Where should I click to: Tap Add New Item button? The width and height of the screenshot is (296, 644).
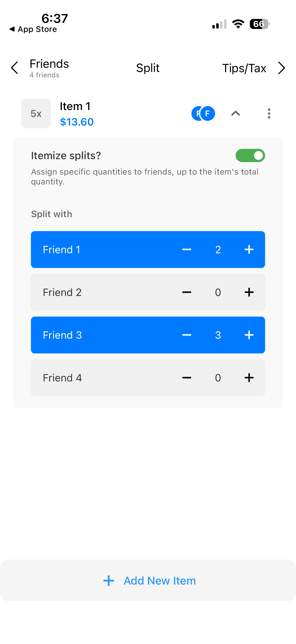tap(149, 580)
